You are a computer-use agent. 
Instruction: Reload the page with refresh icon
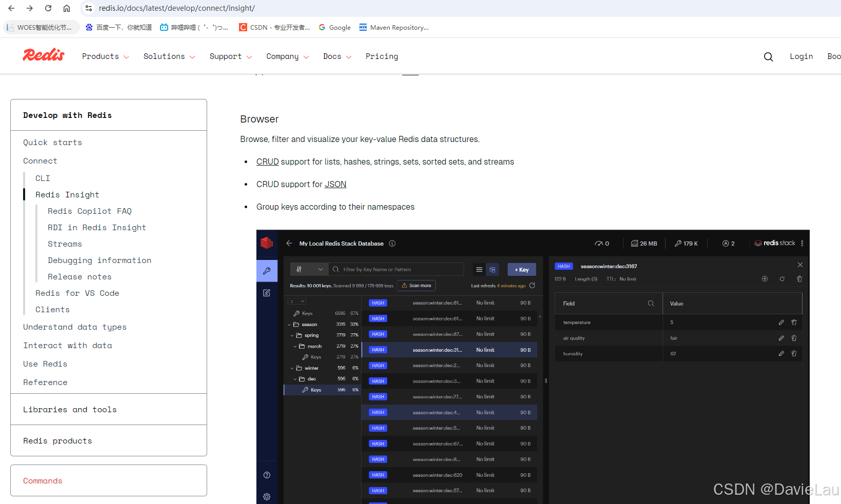pos(48,8)
